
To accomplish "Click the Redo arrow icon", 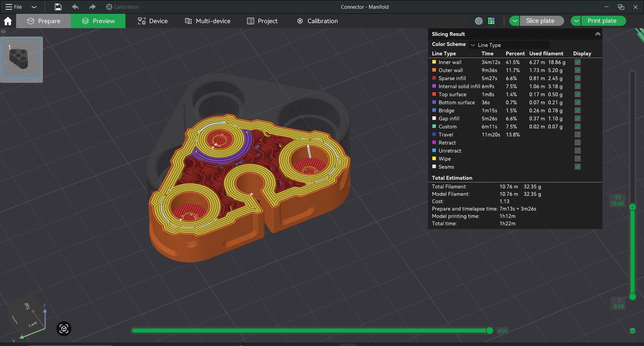I will 92,7.
